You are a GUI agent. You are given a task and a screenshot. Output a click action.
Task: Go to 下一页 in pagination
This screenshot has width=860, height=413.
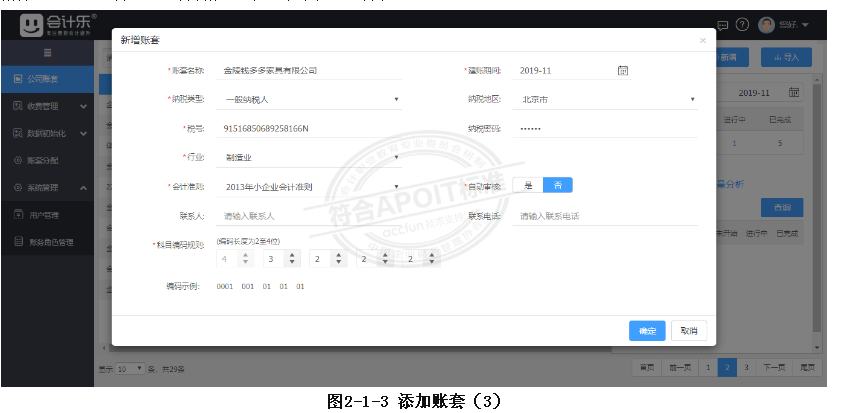point(774,368)
